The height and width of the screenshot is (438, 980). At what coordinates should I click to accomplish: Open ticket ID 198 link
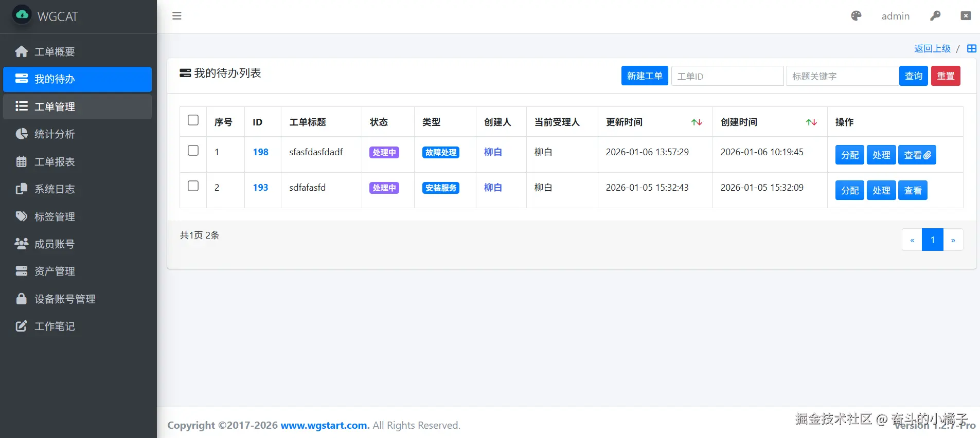(x=260, y=152)
